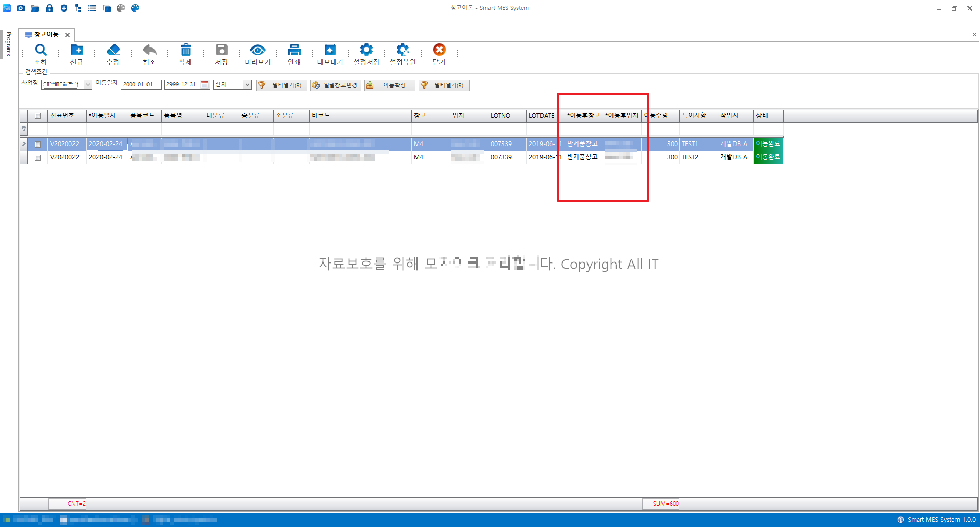Open the Programs side panel tab
The height and width of the screenshot is (527, 980).
[8, 43]
